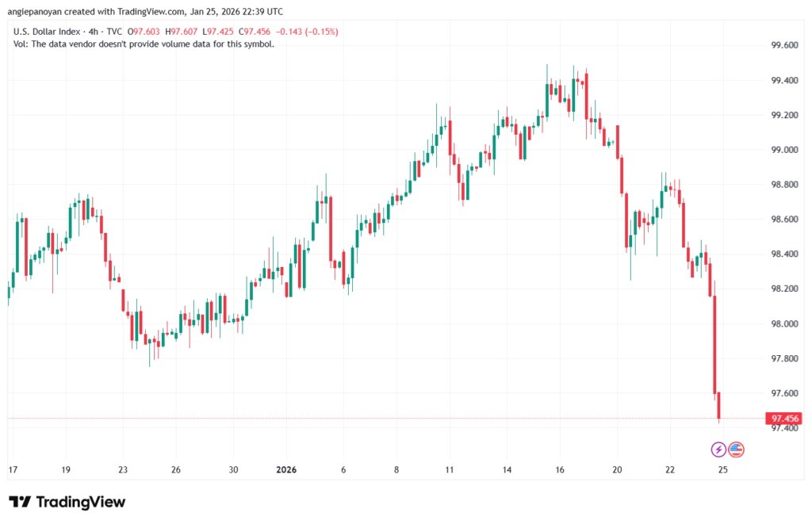This screenshot has width=812, height=524.
Task: Click the last red candle near 97.456
Action: coord(719,405)
